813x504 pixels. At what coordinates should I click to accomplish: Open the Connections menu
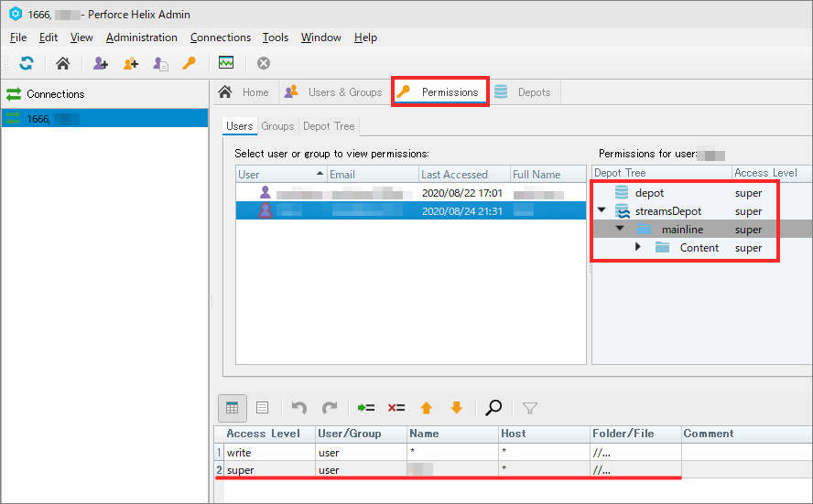click(221, 38)
